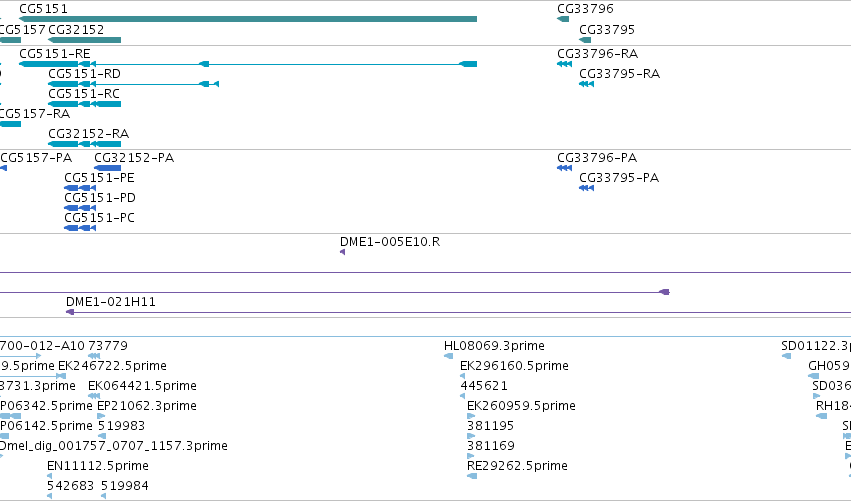Select the CG5151-RE transcript feature
The width and height of the screenshot is (851, 501).
(248, 64)
